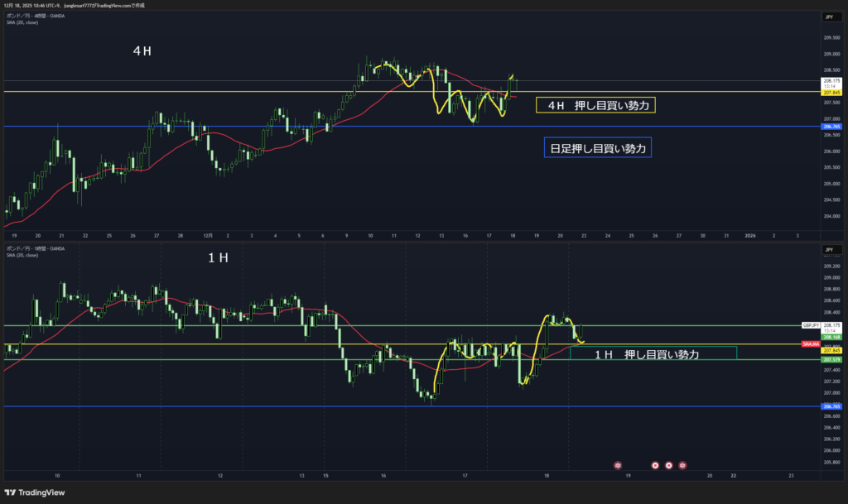Click blue 206.765 price label on 1H chart

831,406
